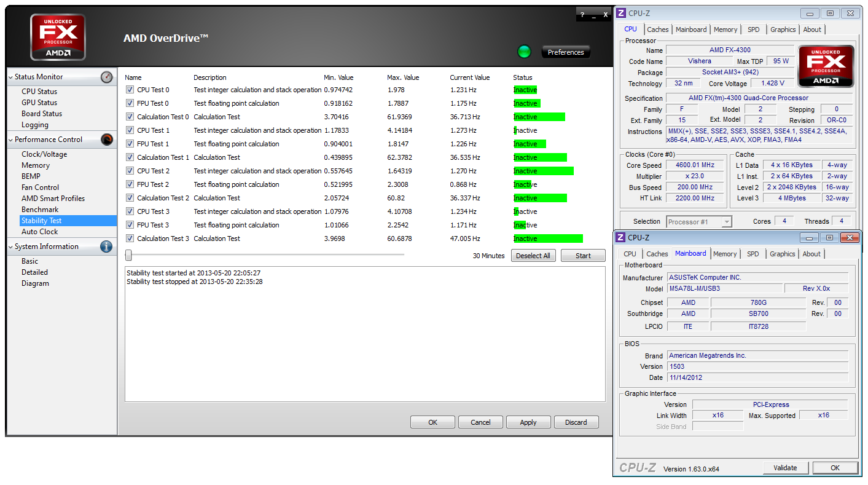Open GPU Status in sidebar

pyautogui.click(x=39, y=103)
